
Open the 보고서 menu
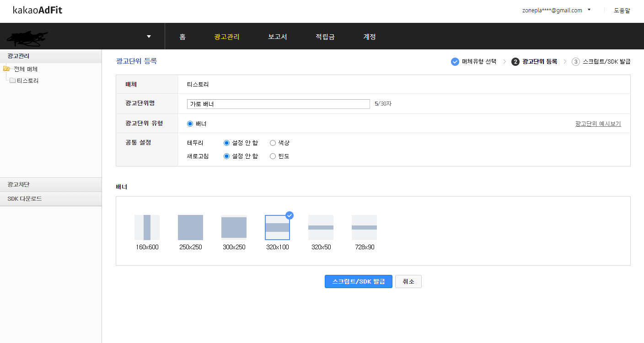pyautogui.click(x=278, y=37)
